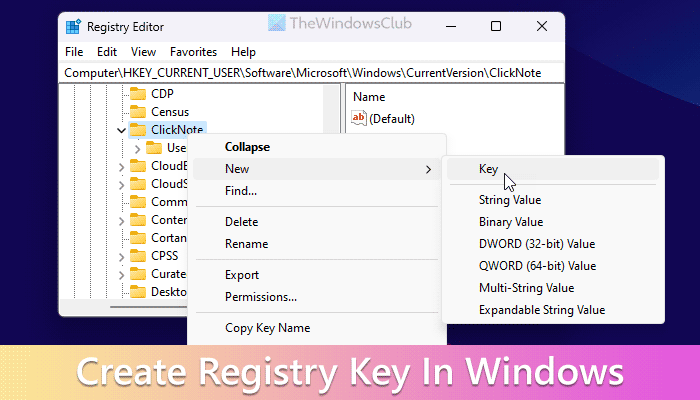Select the CPSS key label
This screenshot has height=400, width=700.
point(165,256)
